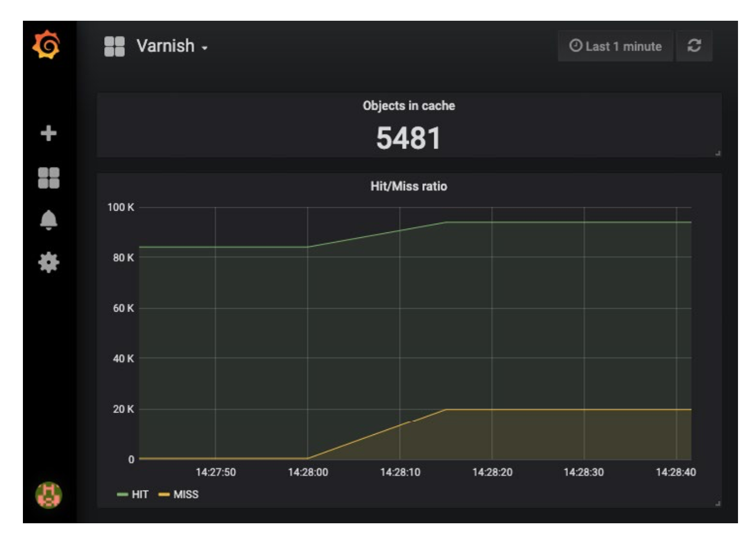Open Alerting bell icon in sidebar
This screenshot has height=538, width=756.
(x=49, y=220)
